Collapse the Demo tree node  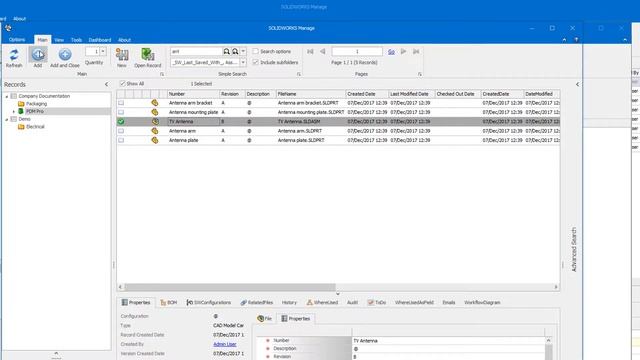(7, 120)
